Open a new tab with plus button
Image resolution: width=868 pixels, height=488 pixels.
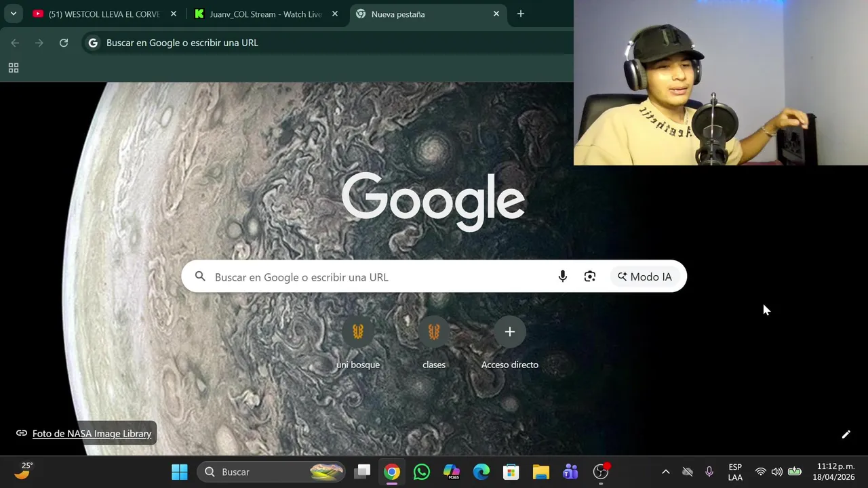point(521,14)
